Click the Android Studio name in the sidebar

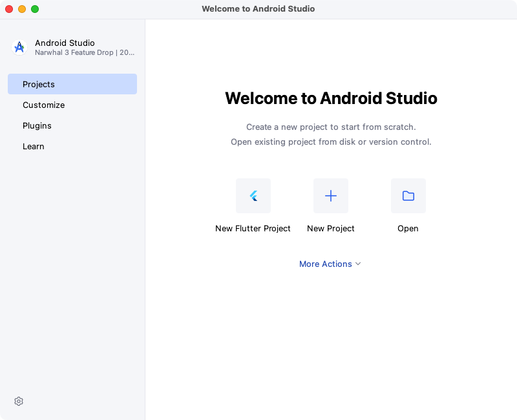65,43
